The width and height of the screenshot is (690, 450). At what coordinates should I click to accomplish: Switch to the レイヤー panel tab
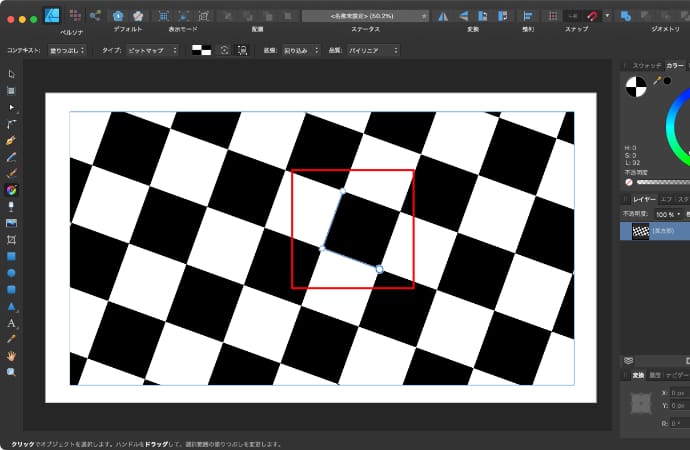click(x=646, y=199)
